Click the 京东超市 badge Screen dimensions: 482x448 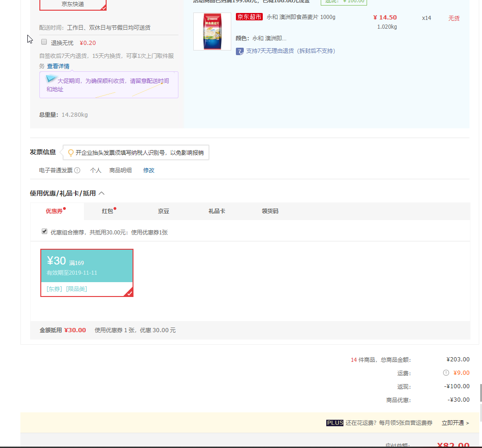pos(249,17)
